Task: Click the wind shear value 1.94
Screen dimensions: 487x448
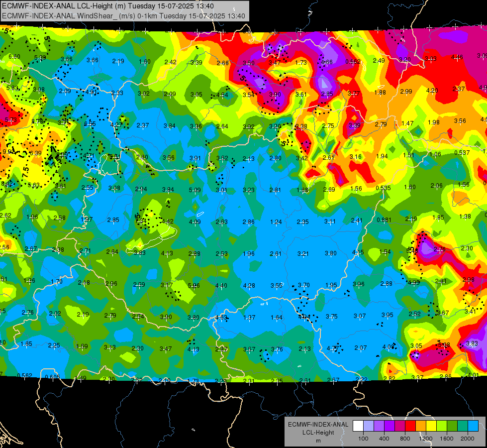Action: tap(382, 156)
